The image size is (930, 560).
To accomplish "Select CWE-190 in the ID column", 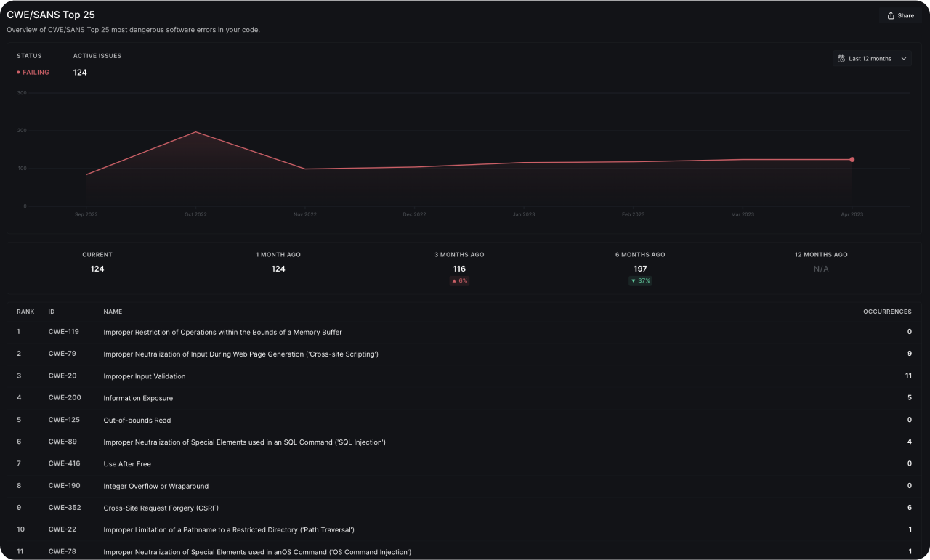I will tap(64, 485).
